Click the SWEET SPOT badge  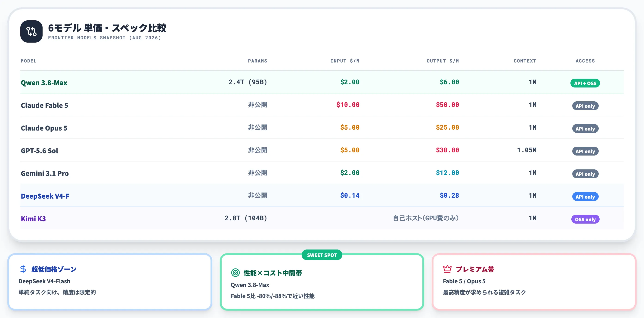(322, 255)
